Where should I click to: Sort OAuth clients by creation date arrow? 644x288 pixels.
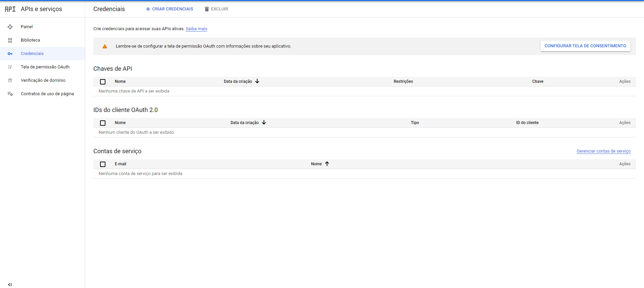[264, 122]
